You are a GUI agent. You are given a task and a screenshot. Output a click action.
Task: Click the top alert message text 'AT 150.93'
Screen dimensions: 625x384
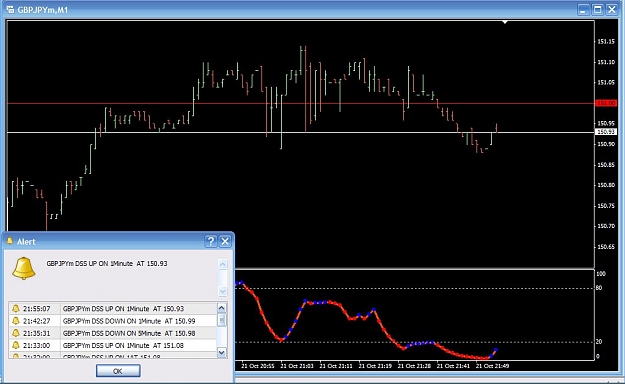152,264
